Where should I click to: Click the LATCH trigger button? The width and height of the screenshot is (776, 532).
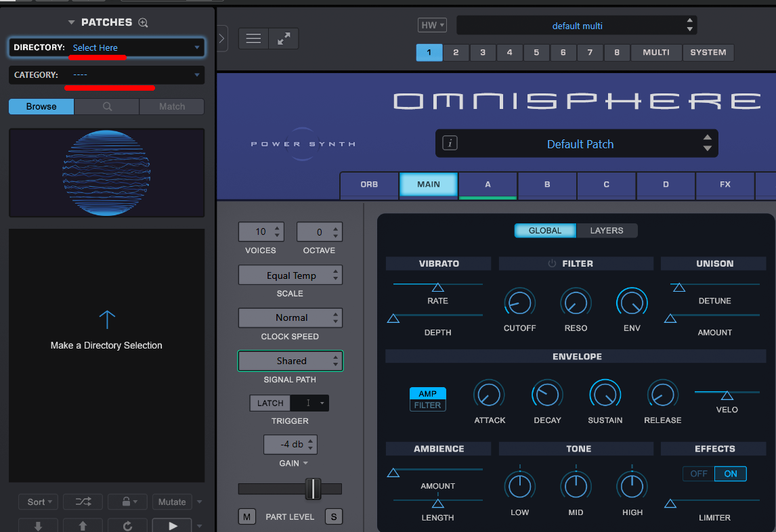(x=270, y=403)
